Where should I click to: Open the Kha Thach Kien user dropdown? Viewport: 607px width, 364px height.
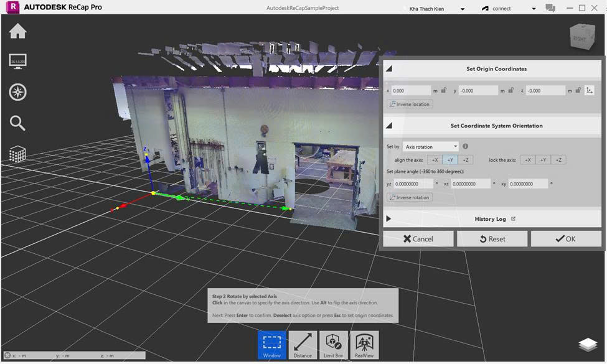click(463, 9)
